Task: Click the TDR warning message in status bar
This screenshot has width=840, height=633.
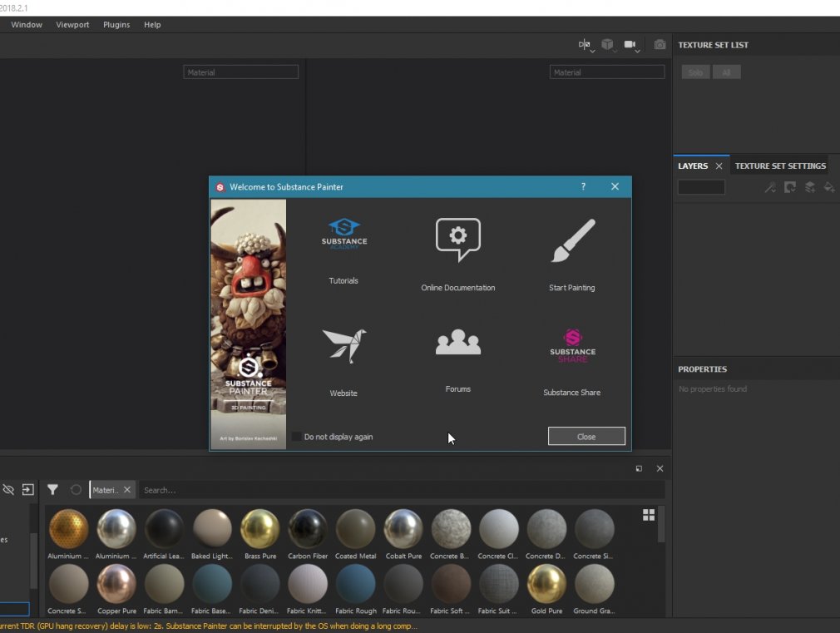Action: [209, 626]
